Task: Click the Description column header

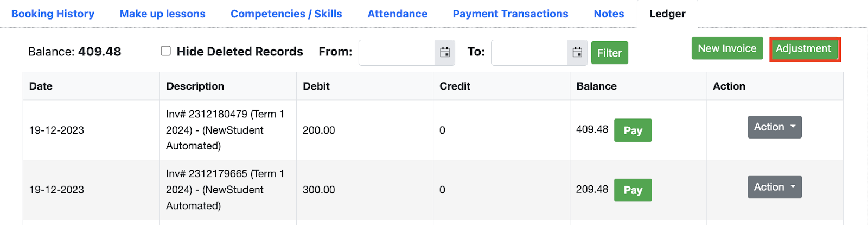Action: pos(195,86)
